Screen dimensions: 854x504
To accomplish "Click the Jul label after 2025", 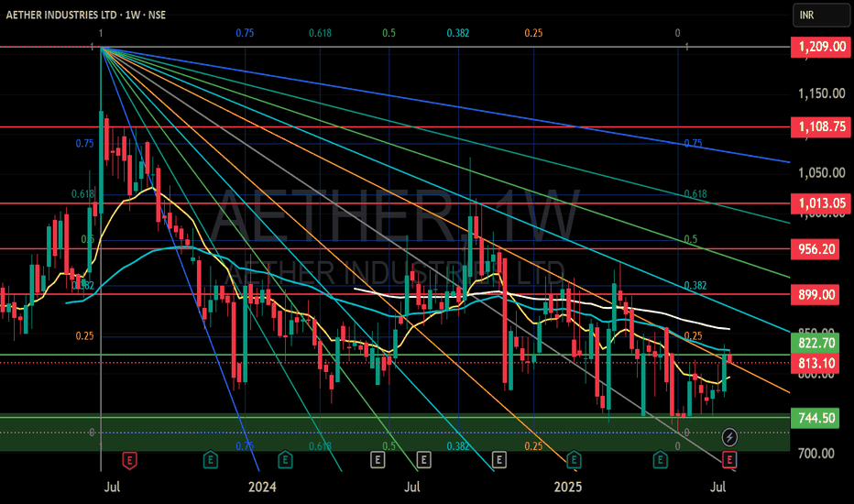I will pyautogui.click(x=717, y=488).
